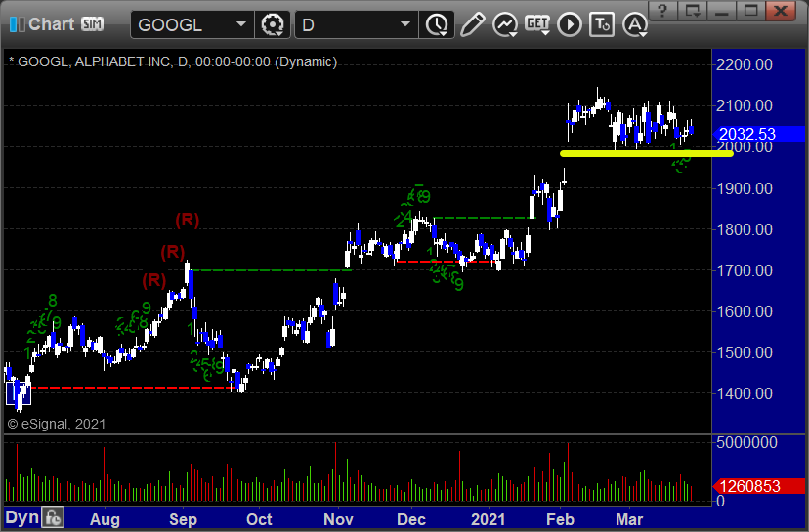The width and height of the screenshot is (809, 532).
Task: Click the 1260853 volume value tag
Action: pyautogui.click(x=758, y=486)
